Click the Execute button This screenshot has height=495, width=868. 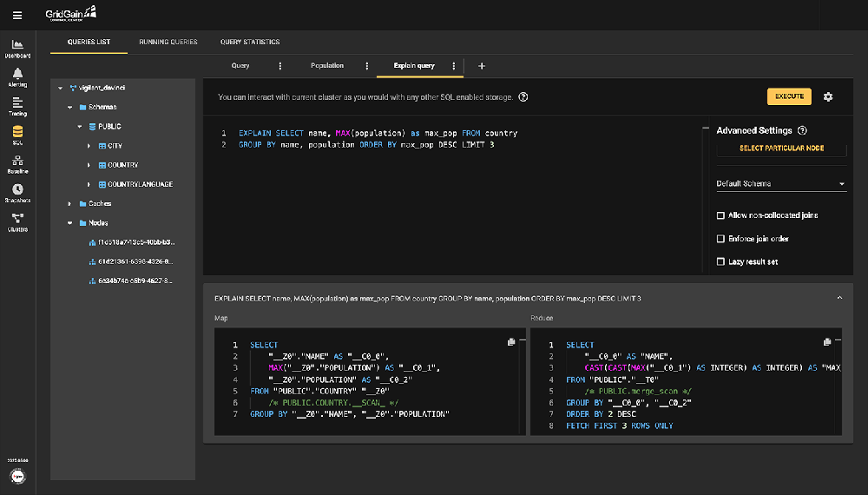[789, 96]
